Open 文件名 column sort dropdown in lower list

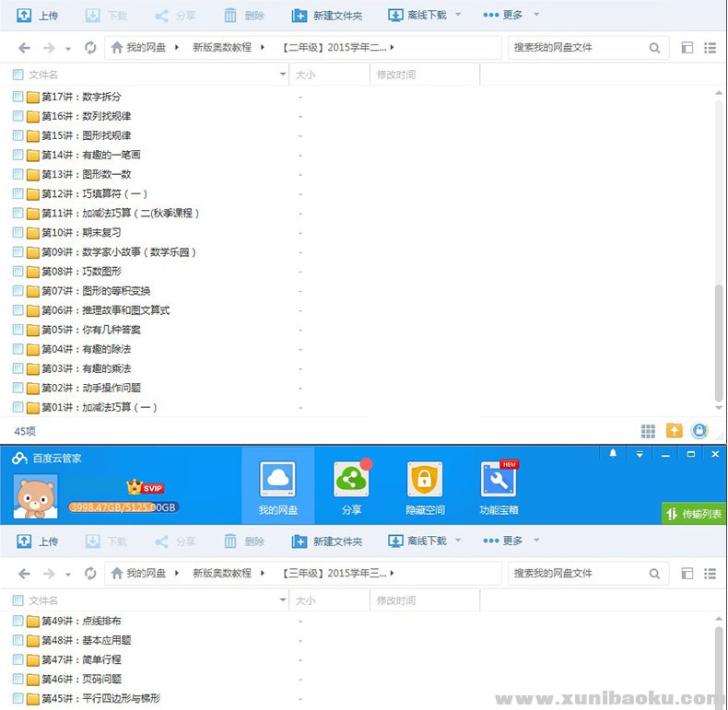click(283, 600)
